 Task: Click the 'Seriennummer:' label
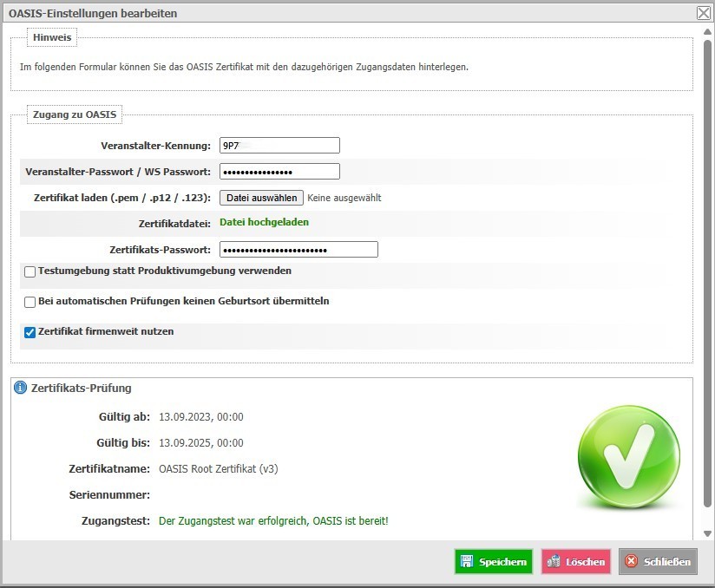pos(109,494)
